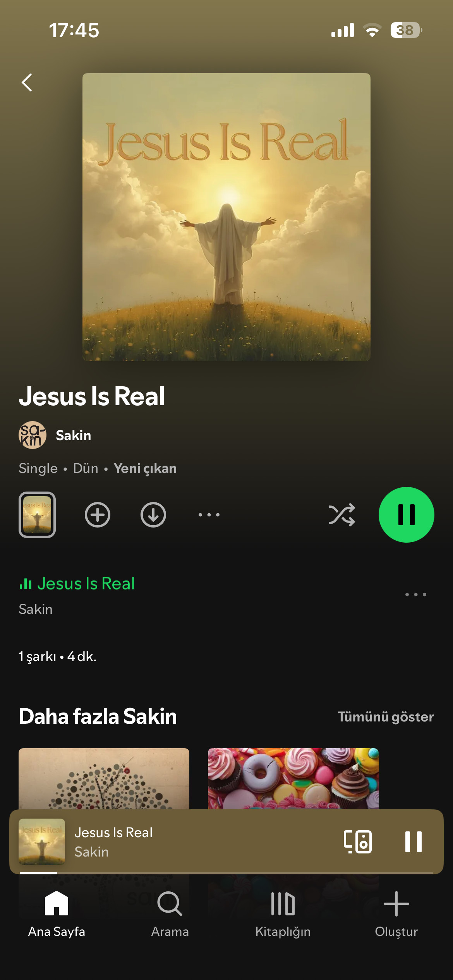
Task: Open the Arama search tab
Action: pyautogui.click(x=170, y=914)
